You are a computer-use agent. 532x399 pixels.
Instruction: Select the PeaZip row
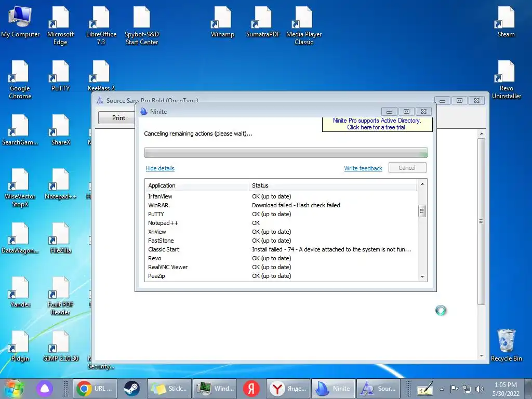[282, 276]
